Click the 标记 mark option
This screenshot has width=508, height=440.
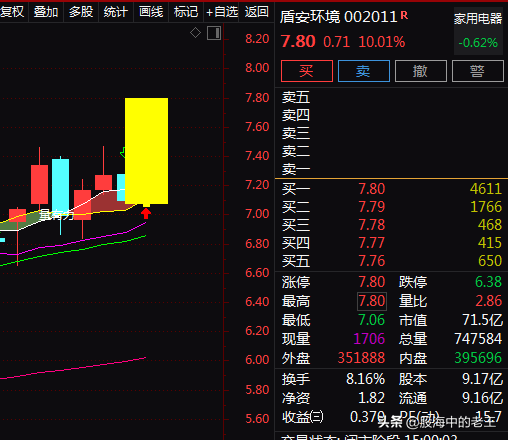[186, 12]
